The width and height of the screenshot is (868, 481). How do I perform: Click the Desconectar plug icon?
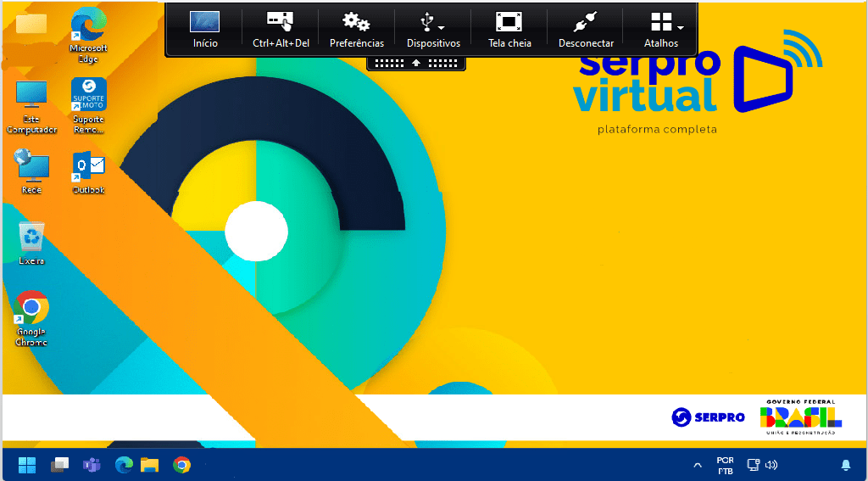tap(586, 23)
